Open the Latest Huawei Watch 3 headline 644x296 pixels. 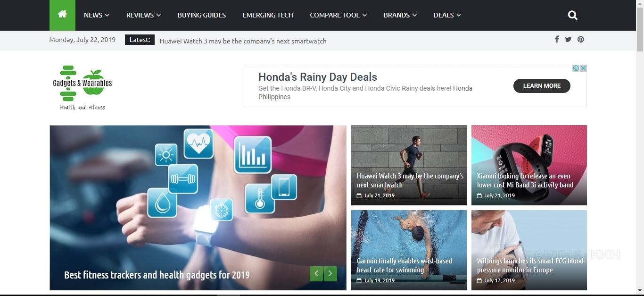pos(243,41)
